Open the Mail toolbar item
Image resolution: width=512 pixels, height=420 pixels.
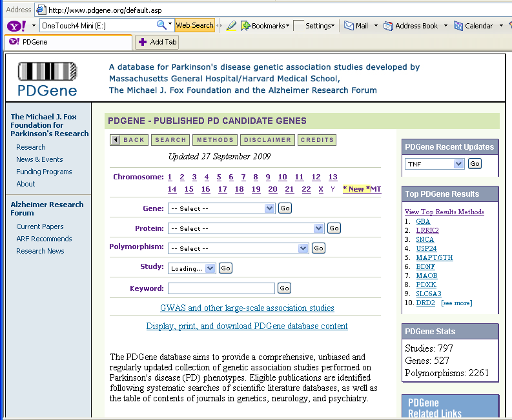tap(356, 25)
